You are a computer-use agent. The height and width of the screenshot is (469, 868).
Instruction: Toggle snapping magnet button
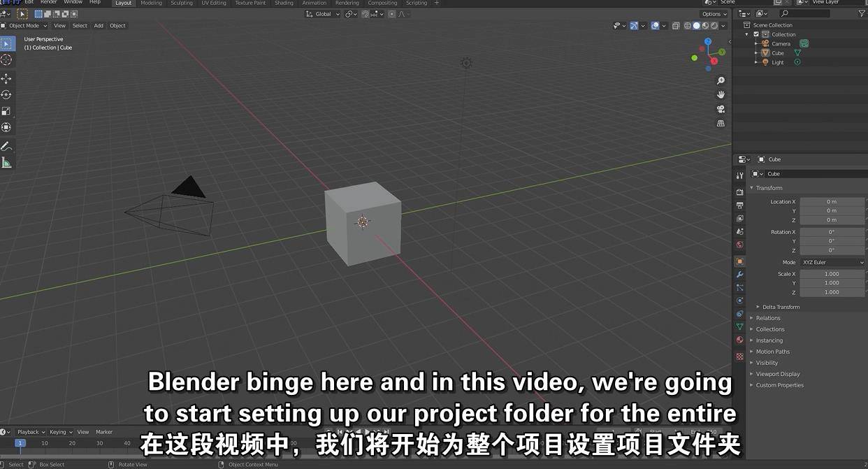(x=366, y=14)
